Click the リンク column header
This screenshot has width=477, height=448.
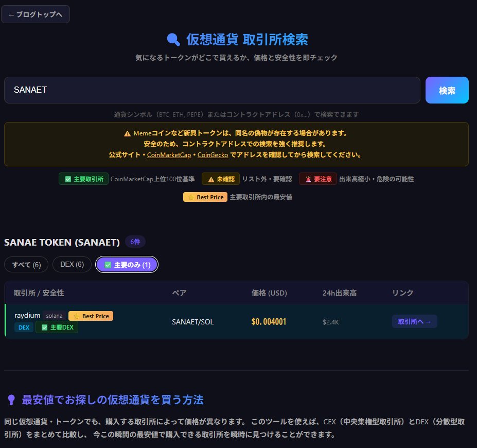click(403, 293)
